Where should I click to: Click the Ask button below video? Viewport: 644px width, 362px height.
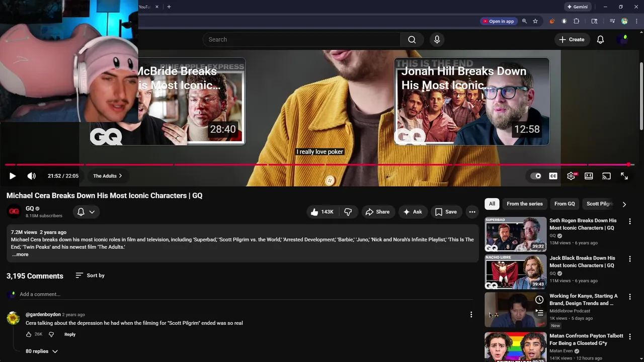(x=413, y=212)
